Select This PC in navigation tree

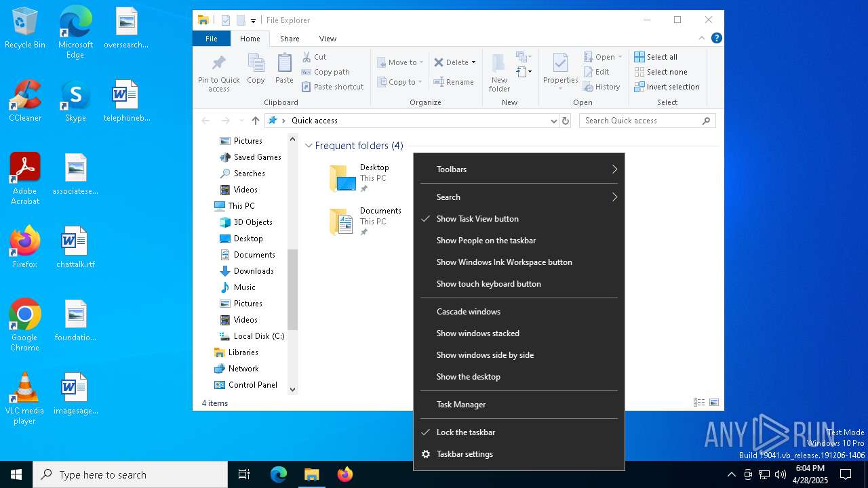click(235, 206)
